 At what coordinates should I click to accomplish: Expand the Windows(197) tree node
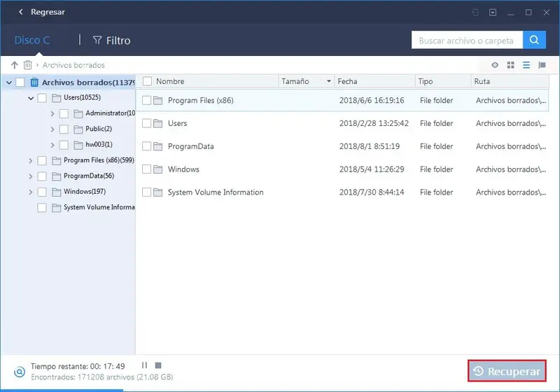31,192
